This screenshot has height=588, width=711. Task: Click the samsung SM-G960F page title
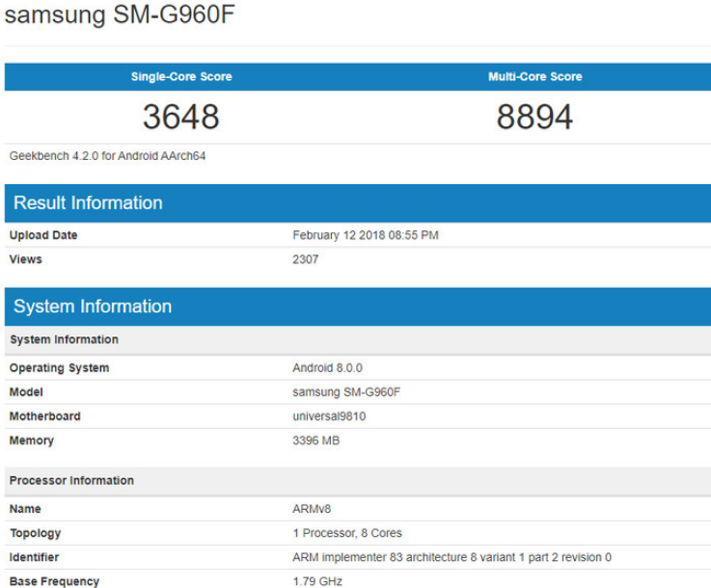(121, 16)
